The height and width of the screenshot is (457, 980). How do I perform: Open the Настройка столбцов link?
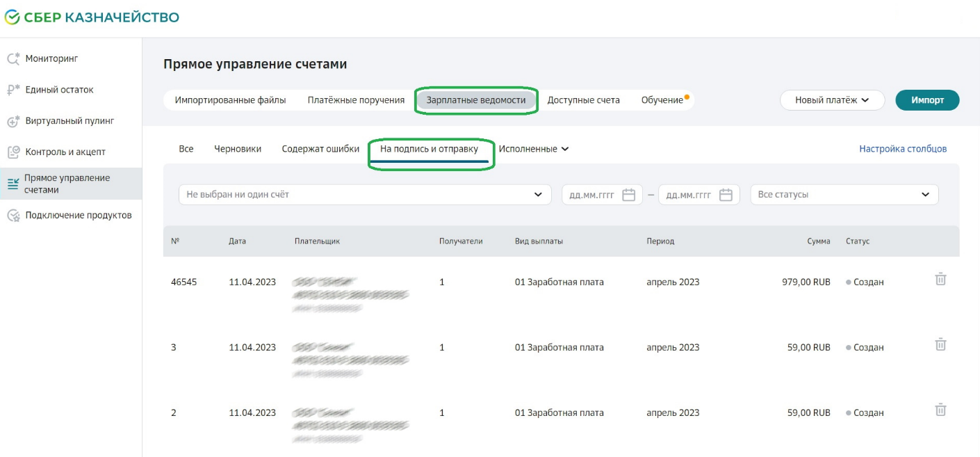(x=902, y=149)
